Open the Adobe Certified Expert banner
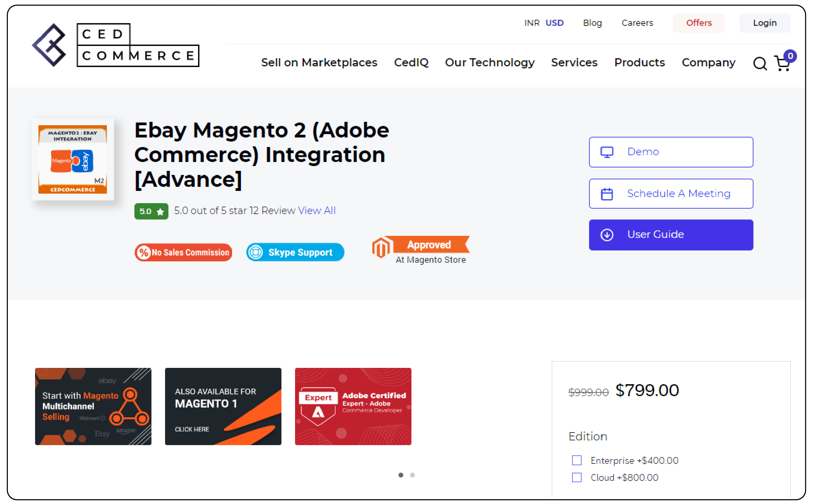 point(353,406)
